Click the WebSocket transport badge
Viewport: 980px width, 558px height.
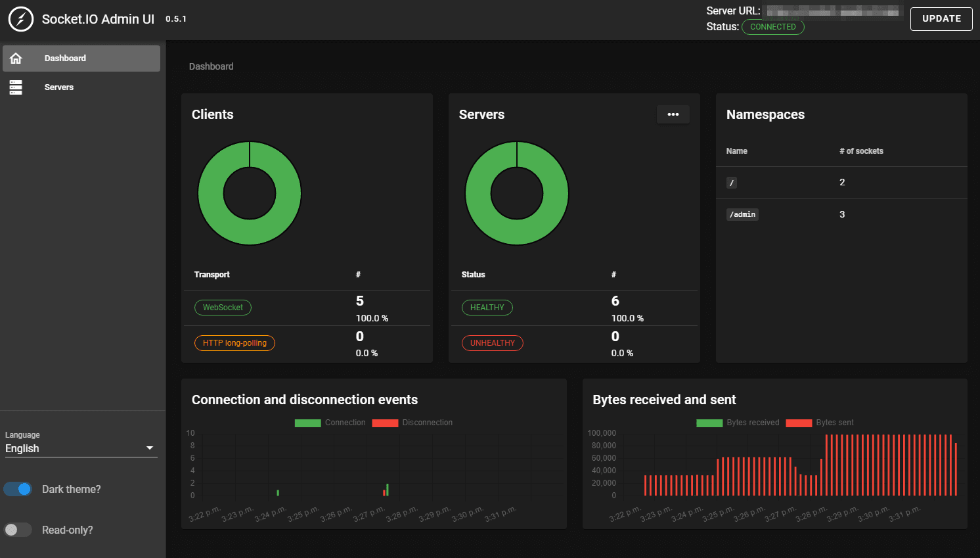223,307
